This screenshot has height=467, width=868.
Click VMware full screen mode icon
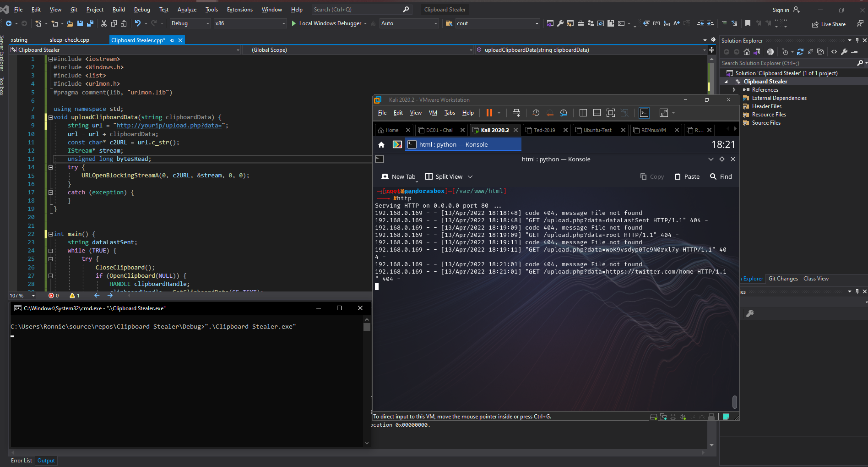point(610,113)
